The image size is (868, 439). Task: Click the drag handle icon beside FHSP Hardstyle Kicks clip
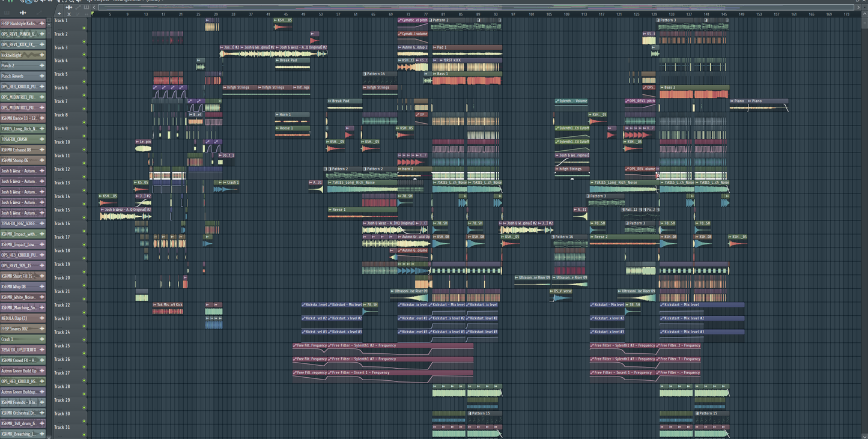[x=42, y=23]
